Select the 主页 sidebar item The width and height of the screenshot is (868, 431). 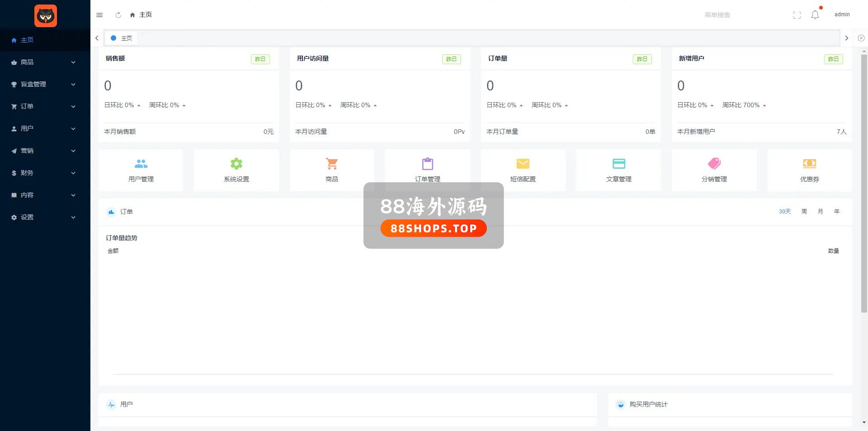click(27, 40)
